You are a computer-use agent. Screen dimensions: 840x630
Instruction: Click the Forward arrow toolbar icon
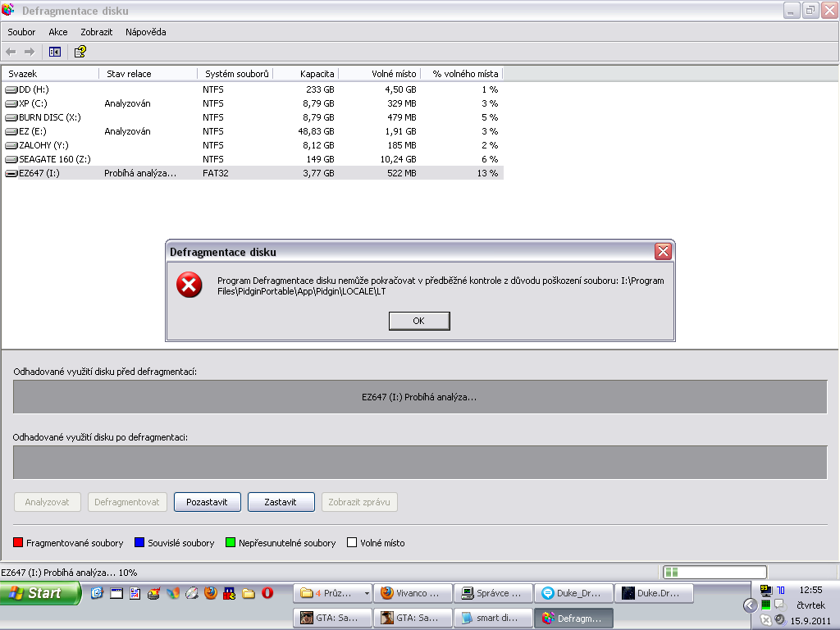click(x=30, y=52)
